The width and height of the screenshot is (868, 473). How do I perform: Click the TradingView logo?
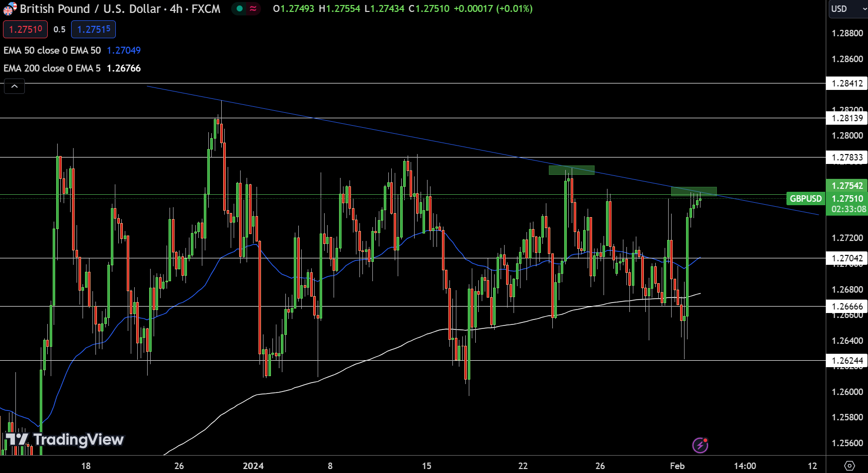[64, 439]
